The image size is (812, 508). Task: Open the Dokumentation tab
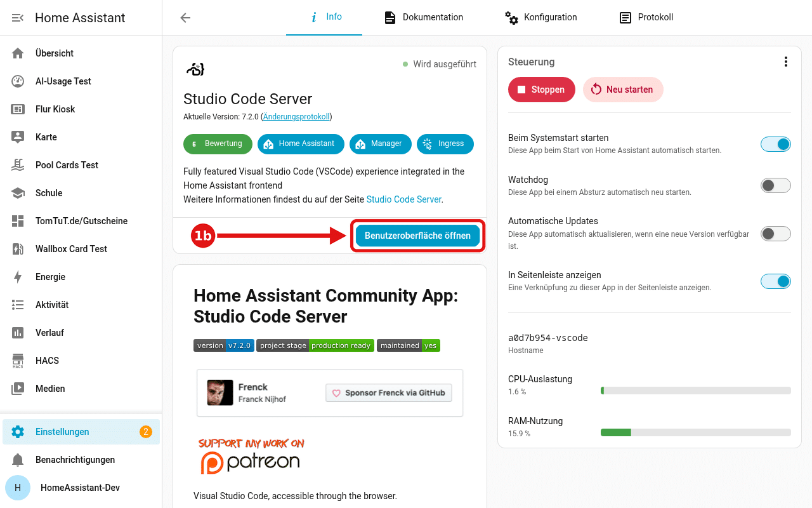424,17
